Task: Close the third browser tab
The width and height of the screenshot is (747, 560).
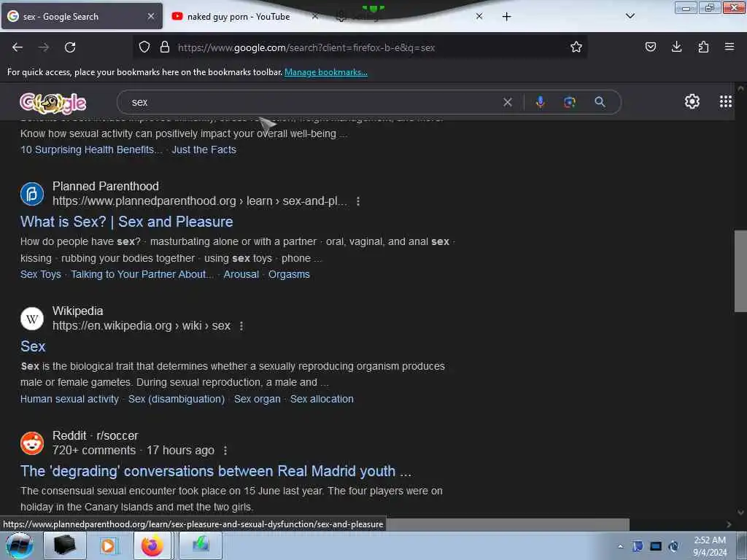Action: (x=479, y=16)
